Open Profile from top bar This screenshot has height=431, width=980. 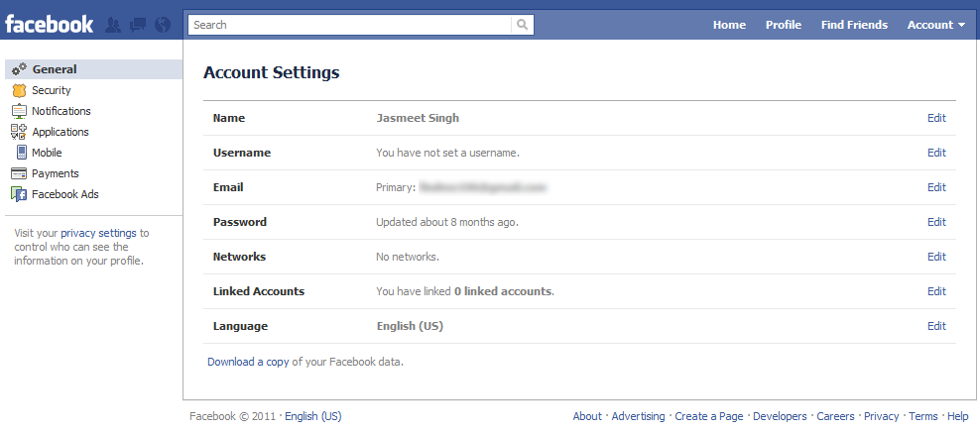(784, 25)
